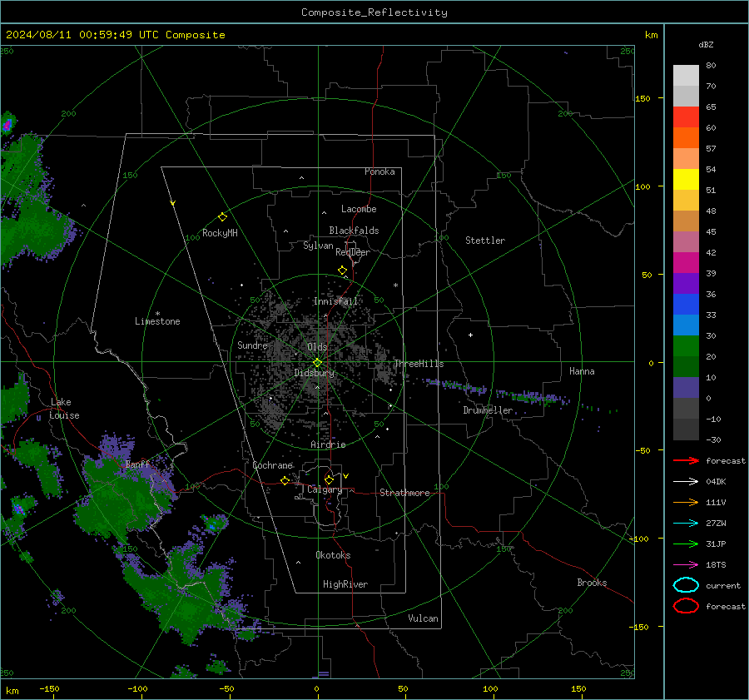
Task: Click the ThreeHills label
Action: [419, 364]
